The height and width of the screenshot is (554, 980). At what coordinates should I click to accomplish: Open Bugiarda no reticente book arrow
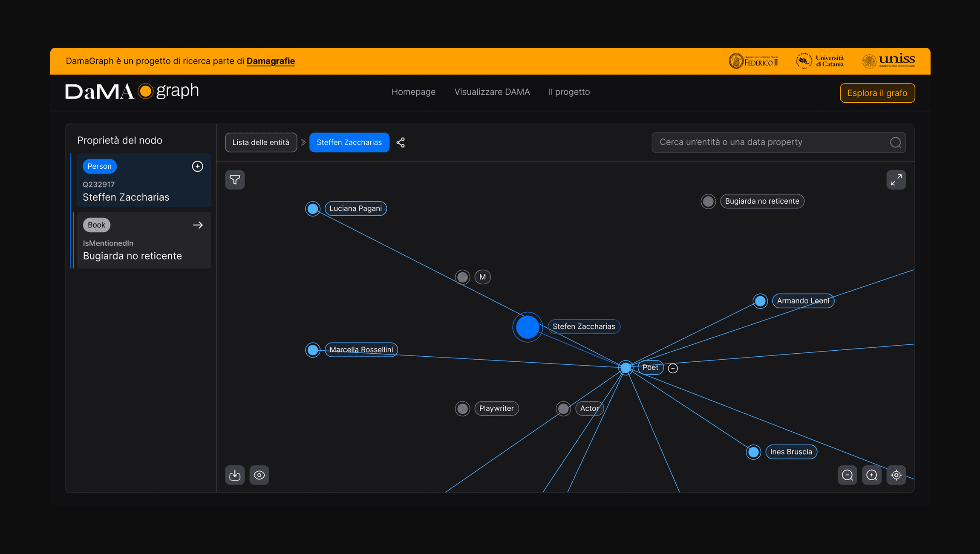(198, 225)
